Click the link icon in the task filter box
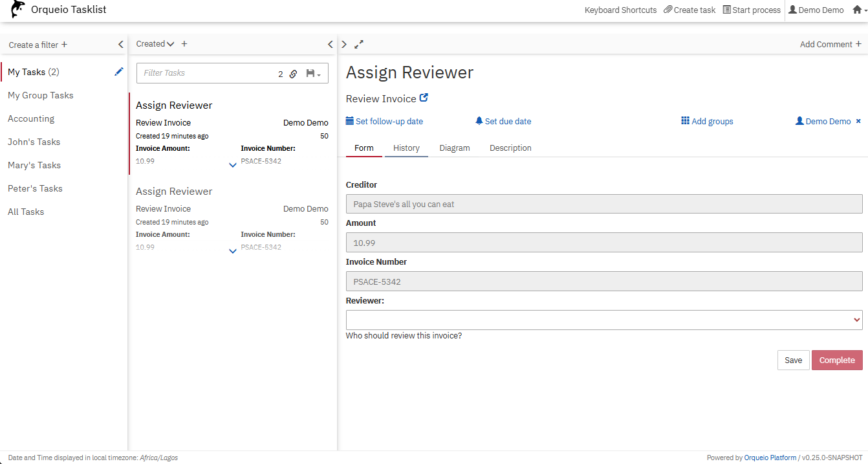The height and width of the screenshot is (464, 868). pyautogui.click(x=293, y=74)
